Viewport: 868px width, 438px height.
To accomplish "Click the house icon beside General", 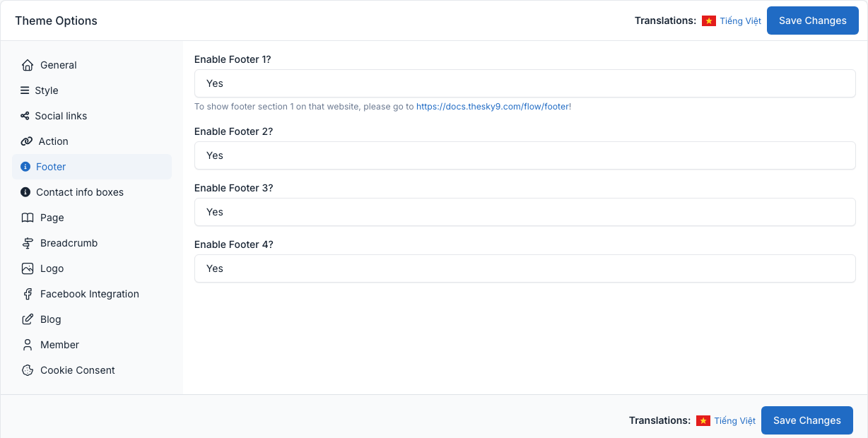I will (x=28, y=65).
